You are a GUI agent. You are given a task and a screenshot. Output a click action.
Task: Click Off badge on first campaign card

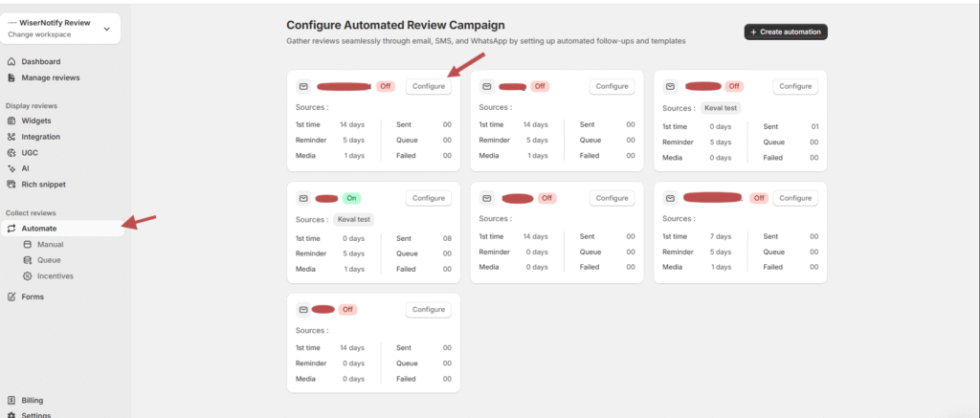[386, 86]
